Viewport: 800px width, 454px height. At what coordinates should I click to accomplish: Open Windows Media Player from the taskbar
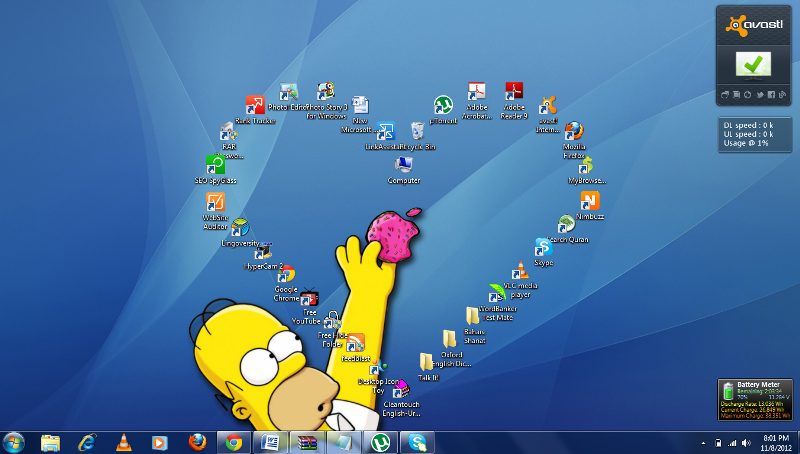[160, 443]
